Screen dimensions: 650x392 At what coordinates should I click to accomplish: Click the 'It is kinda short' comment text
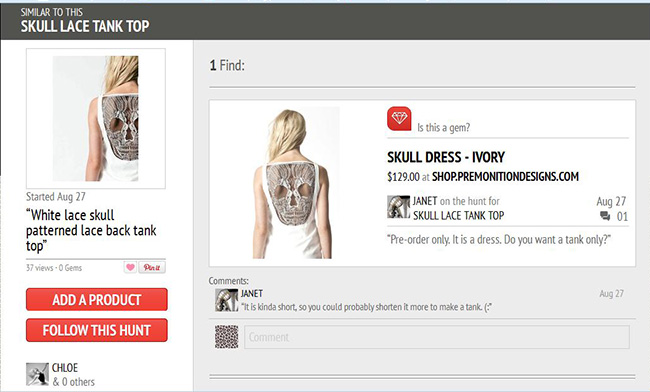[x=366, y=307]
